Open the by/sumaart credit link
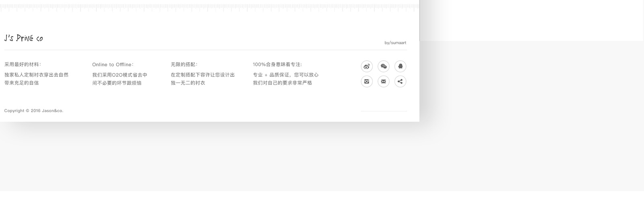 coord(395,43)
